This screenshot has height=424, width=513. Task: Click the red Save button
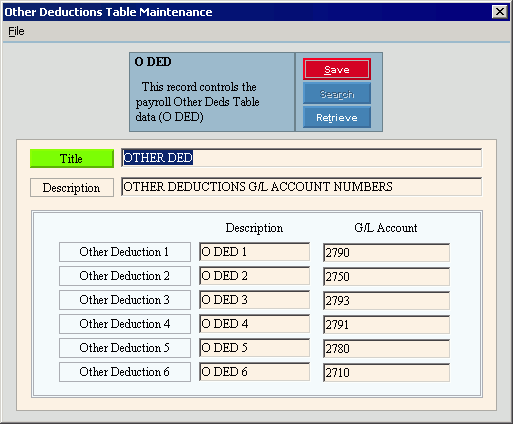(x=337, y=69)
